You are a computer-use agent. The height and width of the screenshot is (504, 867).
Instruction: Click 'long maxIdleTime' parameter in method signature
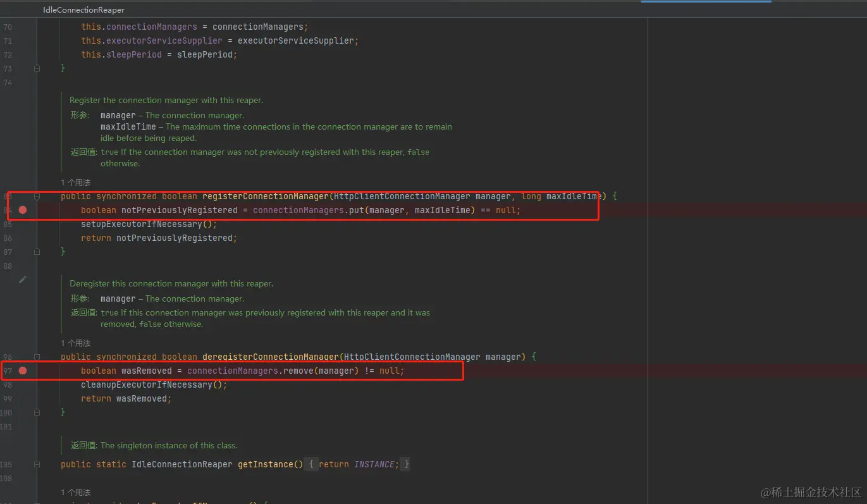(562, 196)
